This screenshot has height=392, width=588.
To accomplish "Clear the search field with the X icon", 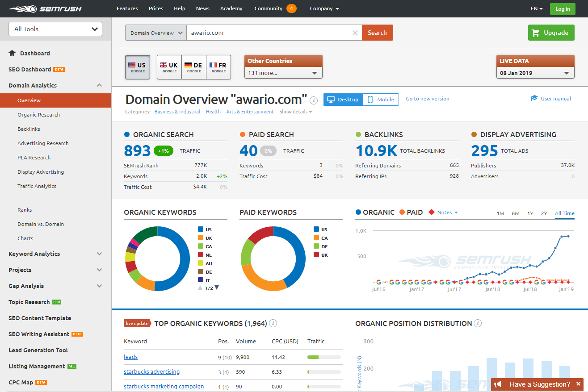I will tap(355, 33).
